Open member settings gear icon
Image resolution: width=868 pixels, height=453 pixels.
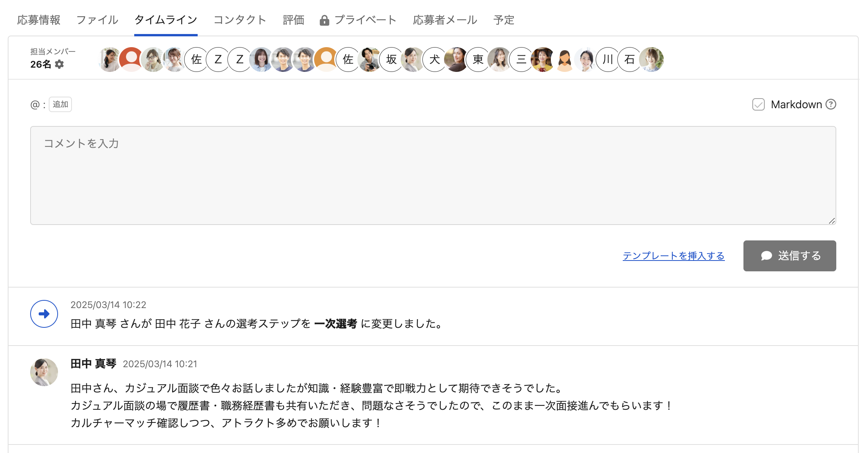59,64
